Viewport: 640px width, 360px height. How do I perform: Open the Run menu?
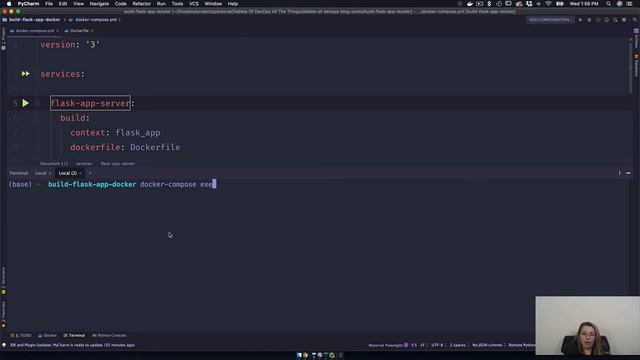pyautogui.click(x=161, y=4)
